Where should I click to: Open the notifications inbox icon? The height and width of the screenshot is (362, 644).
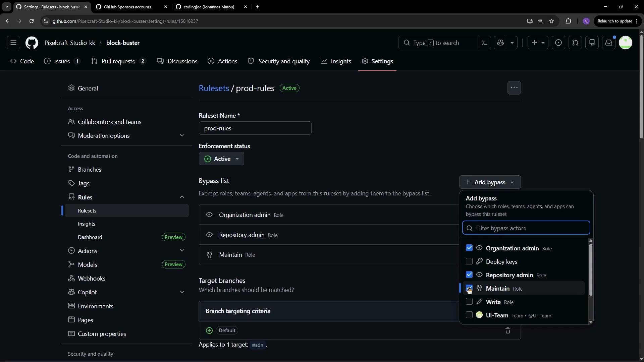click(x=609, y=43)
